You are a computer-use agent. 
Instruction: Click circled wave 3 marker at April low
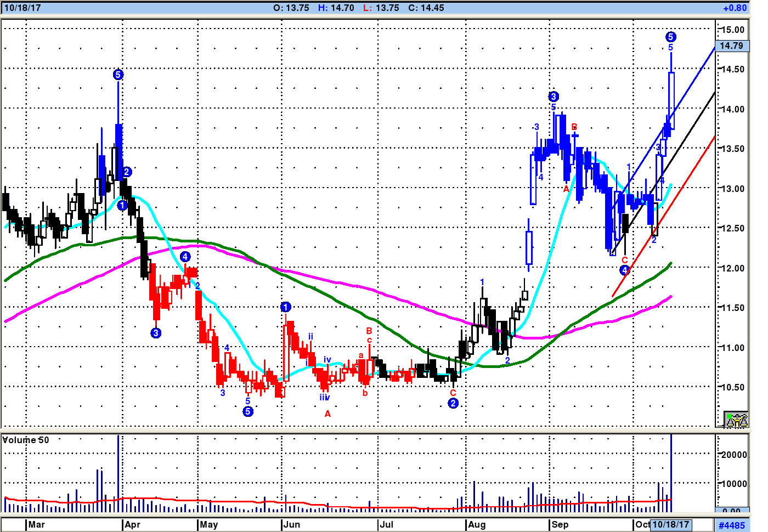coord(156,333)
